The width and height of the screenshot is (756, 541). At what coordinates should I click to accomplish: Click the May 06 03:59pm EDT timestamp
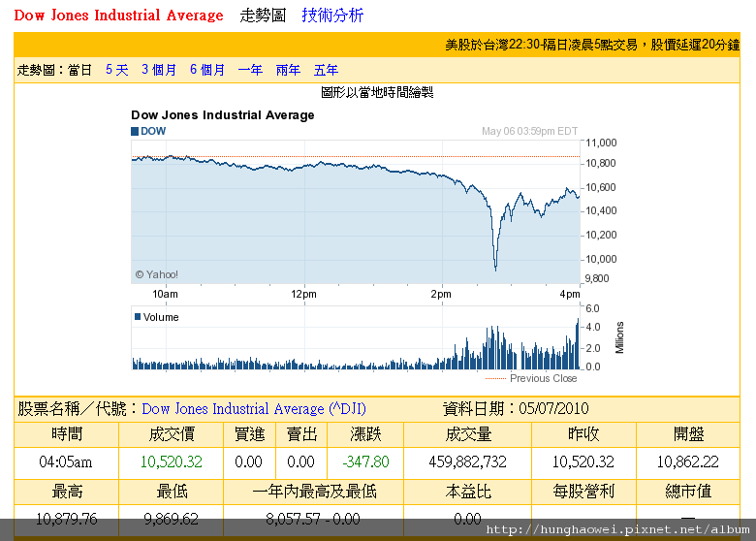529,131
